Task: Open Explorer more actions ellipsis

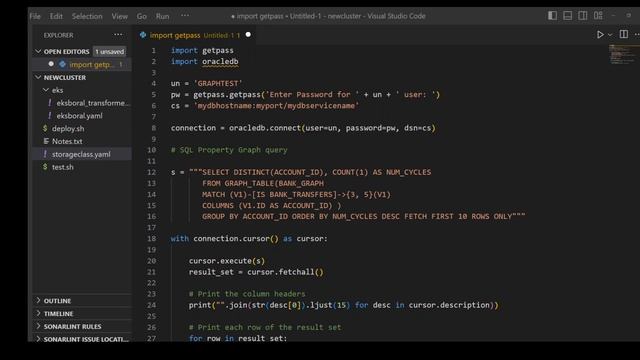Action: [118, 35]
